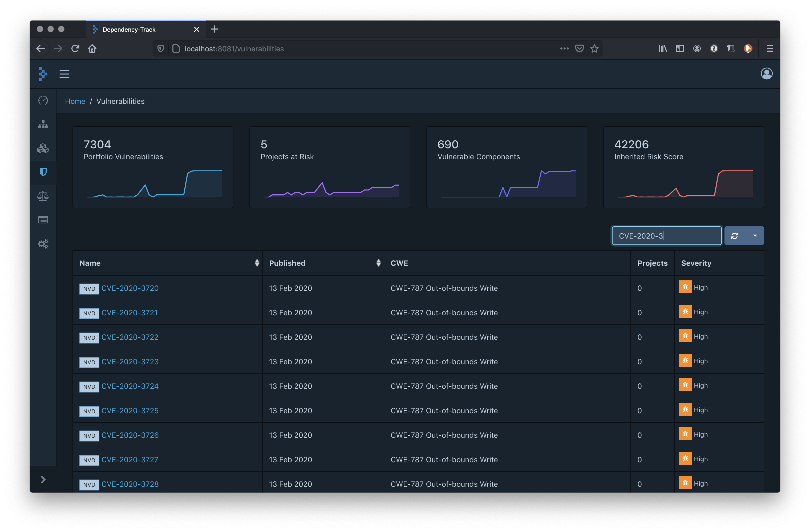Screen dimensions: 810x532
Task: Open the Projects hierarchy sidebar icon
Action: pos(43,124)
